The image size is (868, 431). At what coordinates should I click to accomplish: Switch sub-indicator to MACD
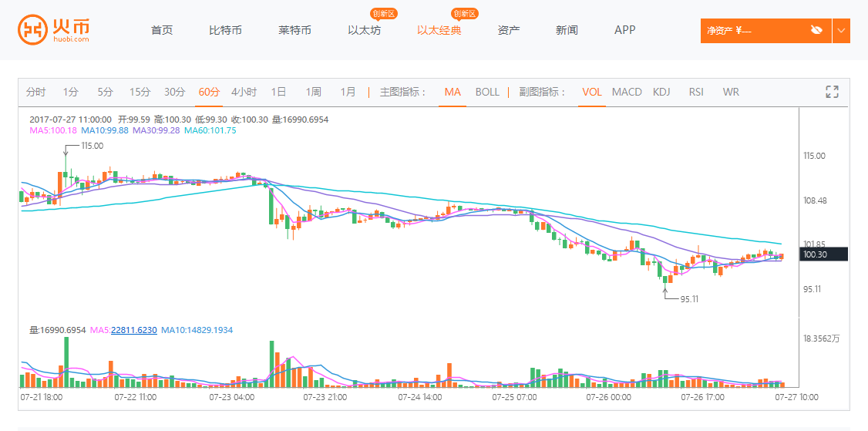pos(627,92)
